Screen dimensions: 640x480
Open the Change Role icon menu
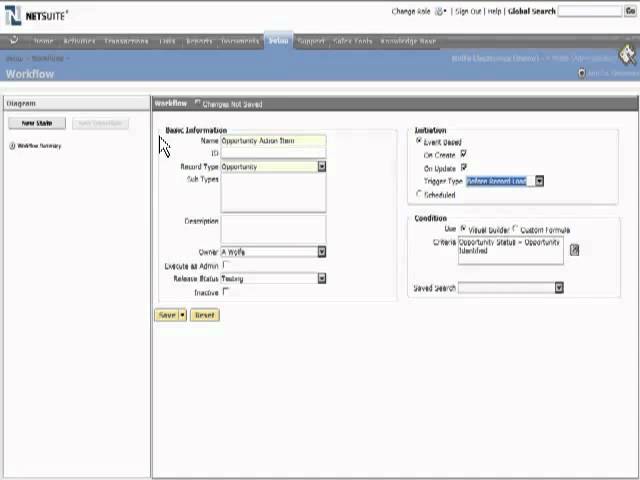(x=440, y=12)
